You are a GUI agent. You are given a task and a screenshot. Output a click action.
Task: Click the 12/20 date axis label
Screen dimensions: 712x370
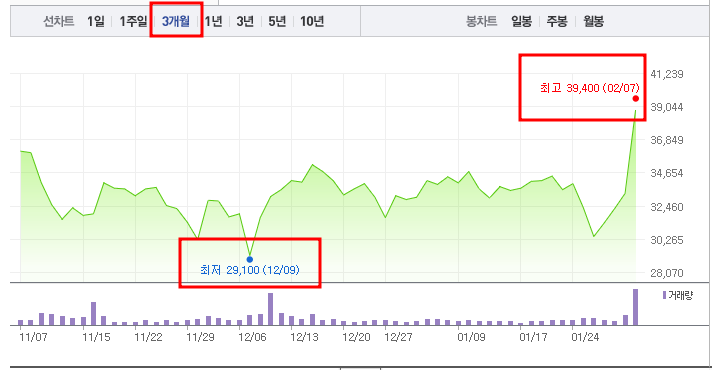pyautogui.click(x=356, y=337)
